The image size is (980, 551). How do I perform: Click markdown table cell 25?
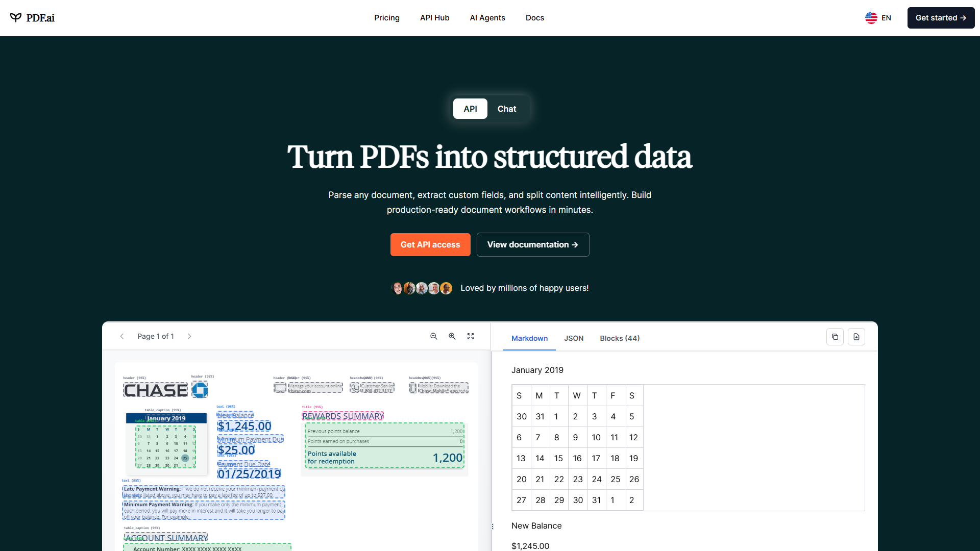[616, 479]
